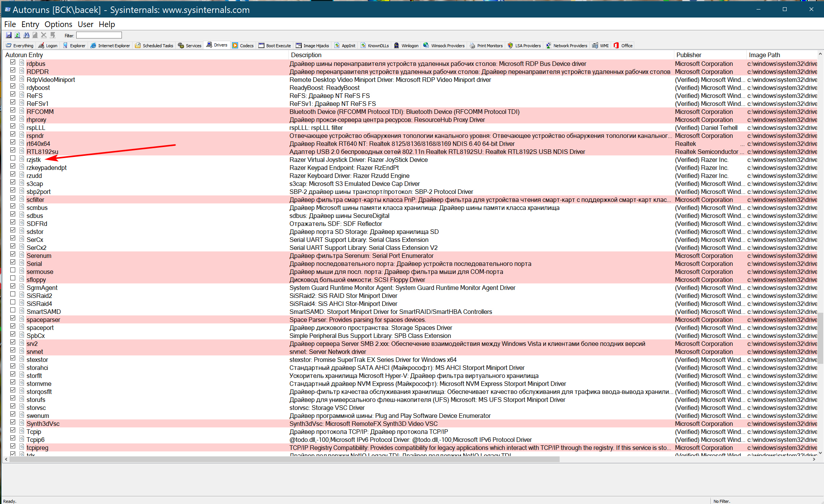824x504 pixels.
Task: Click the Find binoculars icon
Action: click(26, 35)
